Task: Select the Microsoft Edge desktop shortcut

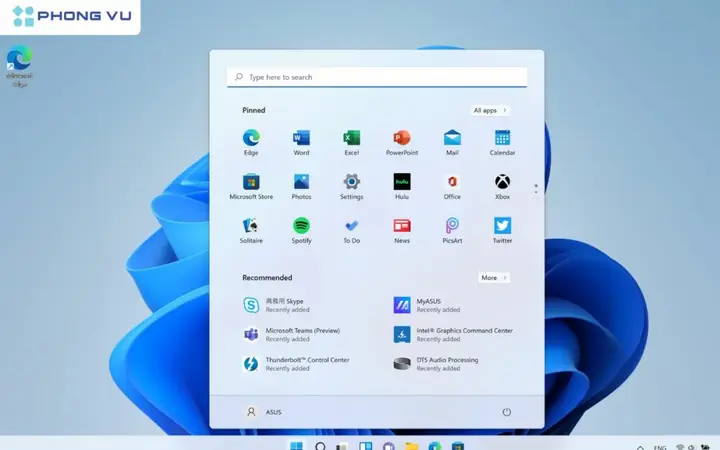Action: [x=19, y=66]
